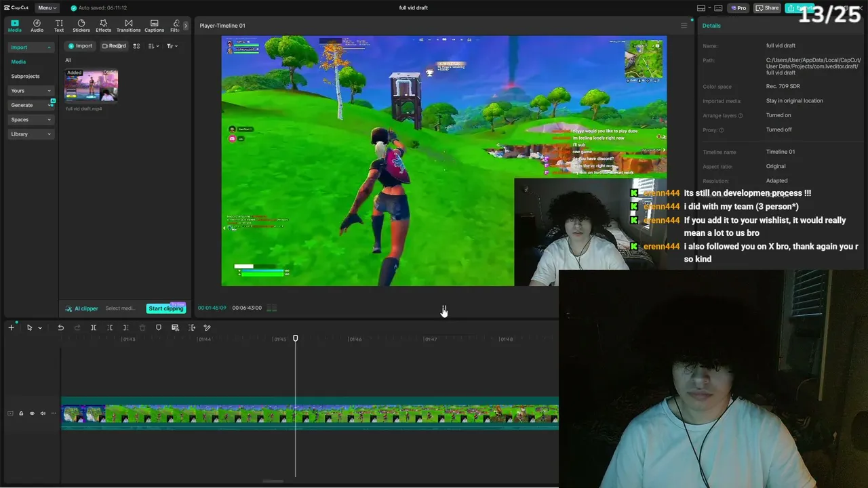
Task: Click the Select media field in AI clipper
Action: tap(121, 308)
